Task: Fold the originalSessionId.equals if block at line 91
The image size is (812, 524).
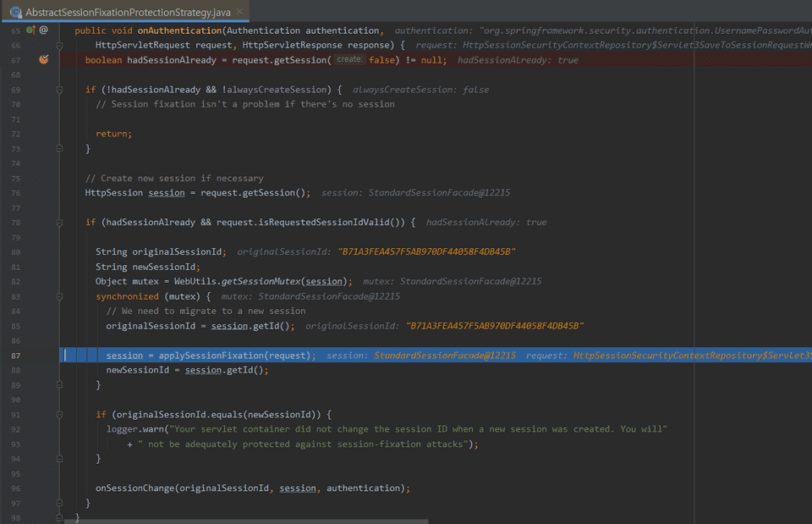Action: [x=59, y=414]
